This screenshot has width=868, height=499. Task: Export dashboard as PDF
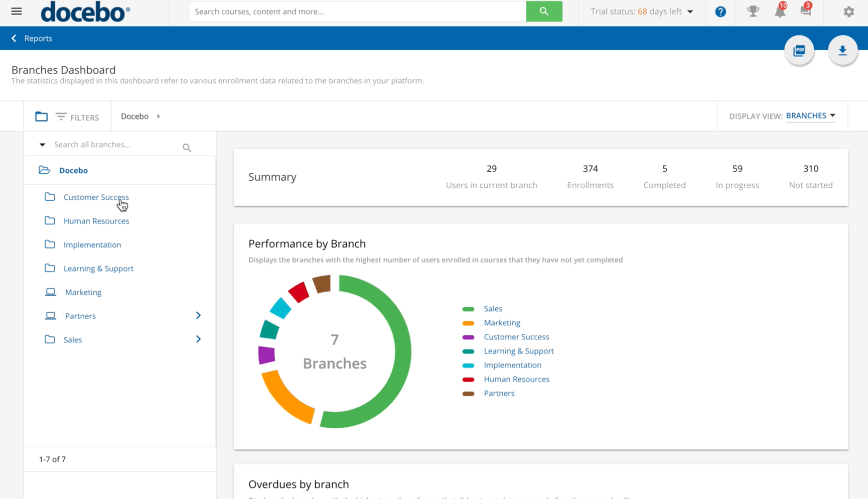(x=799, y=50)
